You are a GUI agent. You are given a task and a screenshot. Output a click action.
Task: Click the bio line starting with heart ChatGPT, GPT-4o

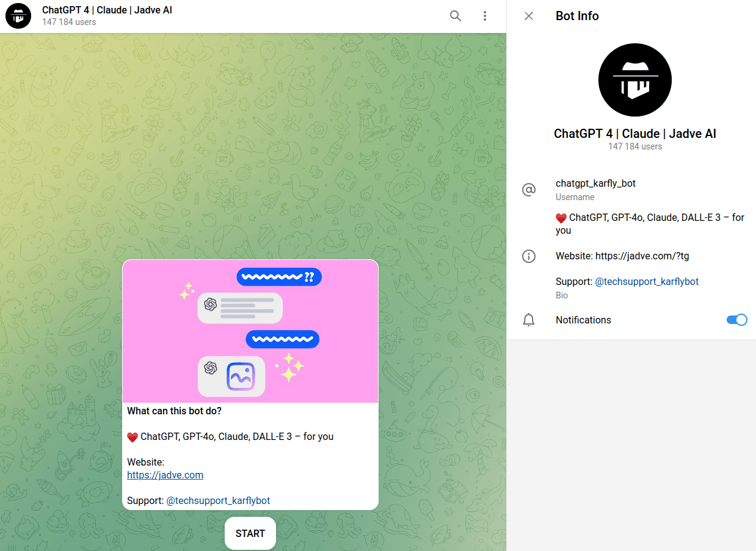point(650,224)
